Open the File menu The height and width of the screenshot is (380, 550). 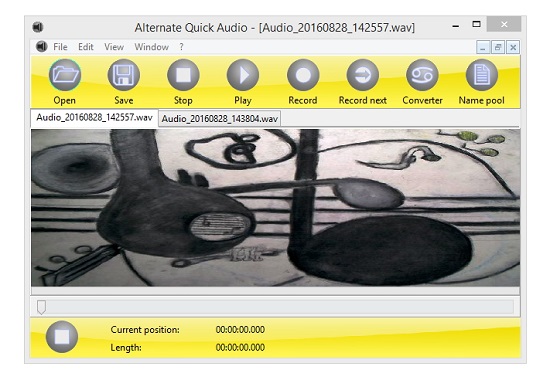pyautogui.click(x=60, y=47)
